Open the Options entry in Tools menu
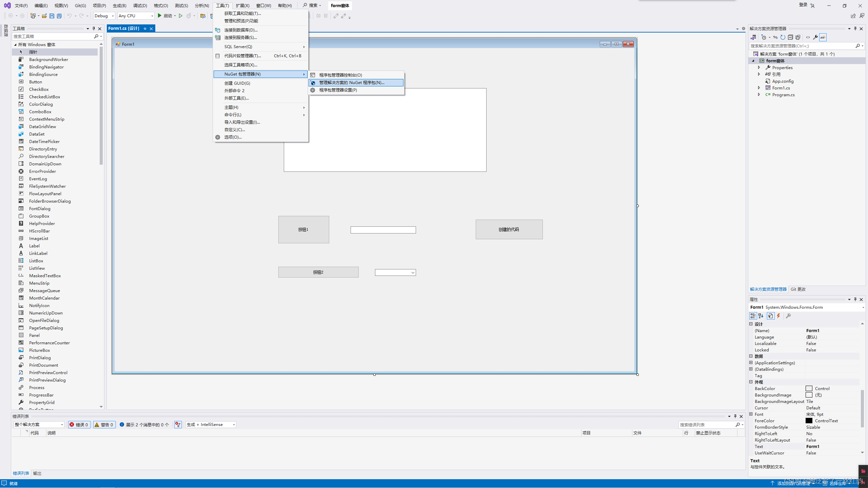 (233, 137)
